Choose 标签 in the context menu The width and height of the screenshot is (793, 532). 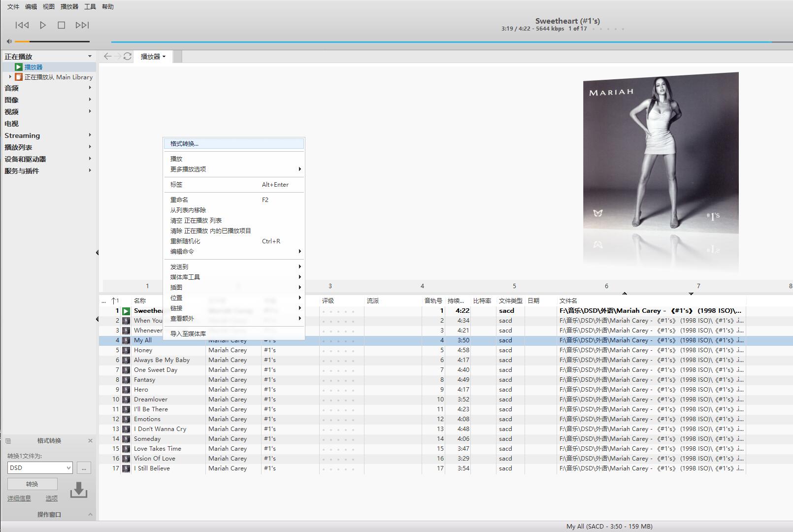pos(234,184)
